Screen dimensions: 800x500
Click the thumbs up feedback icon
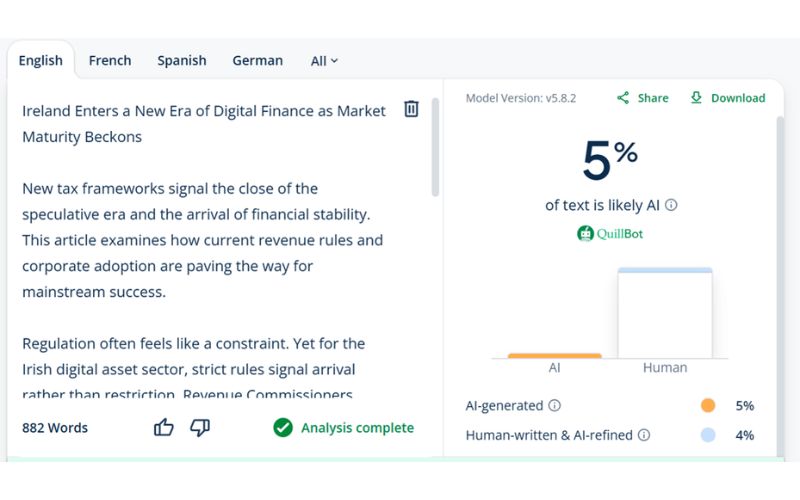click(164, 428)
